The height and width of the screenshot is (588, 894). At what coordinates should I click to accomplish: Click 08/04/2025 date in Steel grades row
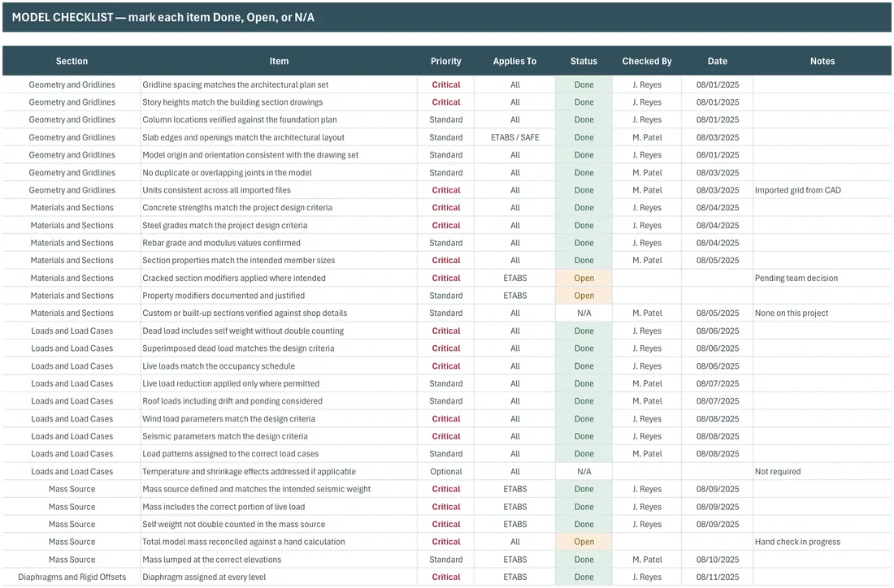(x=718, y=225)
